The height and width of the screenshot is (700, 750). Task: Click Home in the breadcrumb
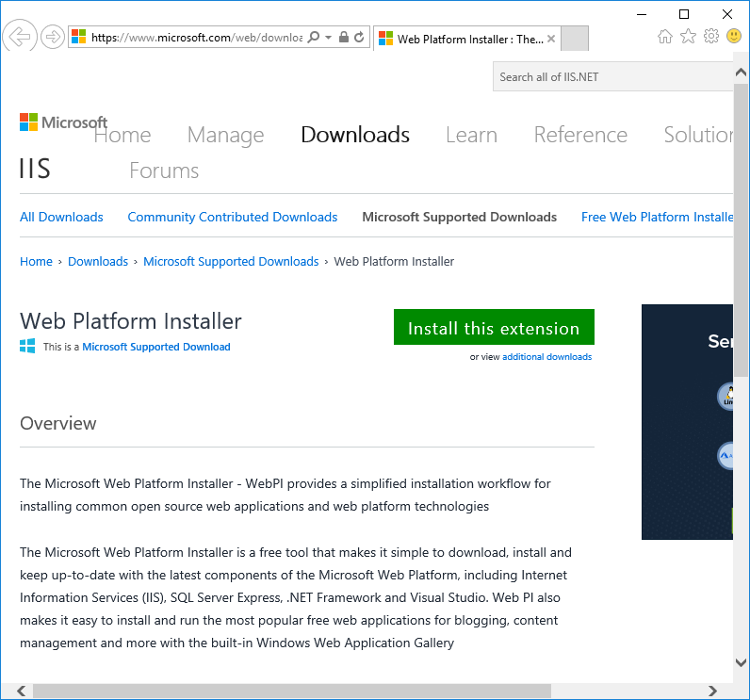coord(36,262)
